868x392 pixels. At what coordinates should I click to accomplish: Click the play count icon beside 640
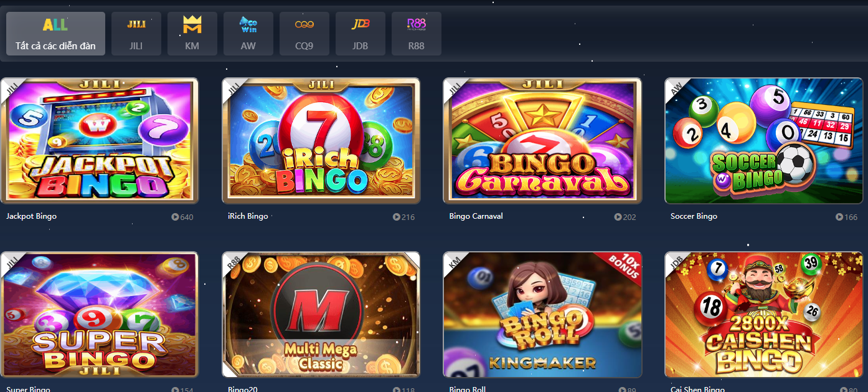[175, 217]
